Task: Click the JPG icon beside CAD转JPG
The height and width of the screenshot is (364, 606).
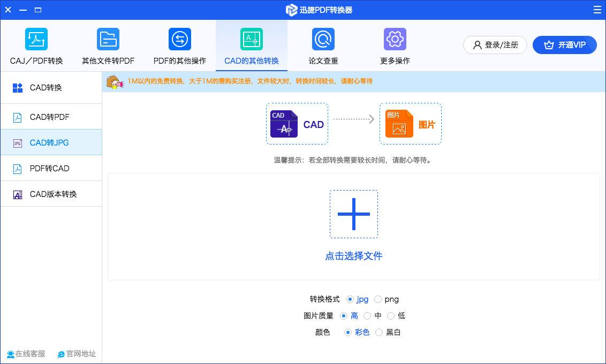Action: click(17, 143)
